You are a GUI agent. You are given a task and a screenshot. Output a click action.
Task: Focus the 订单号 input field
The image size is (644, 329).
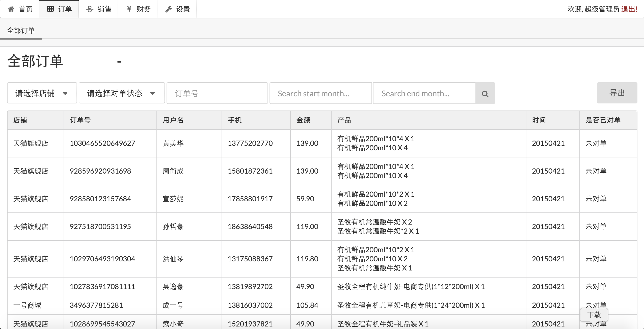(x=217, y=93)
